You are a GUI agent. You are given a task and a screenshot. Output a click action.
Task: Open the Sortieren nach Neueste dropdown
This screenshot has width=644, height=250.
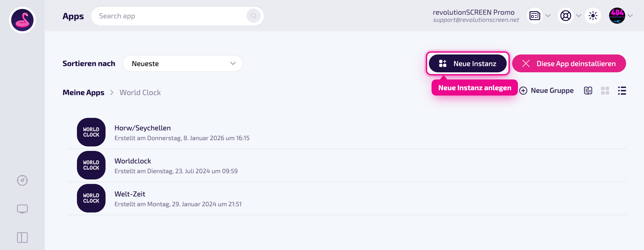[x=183, y=63]
